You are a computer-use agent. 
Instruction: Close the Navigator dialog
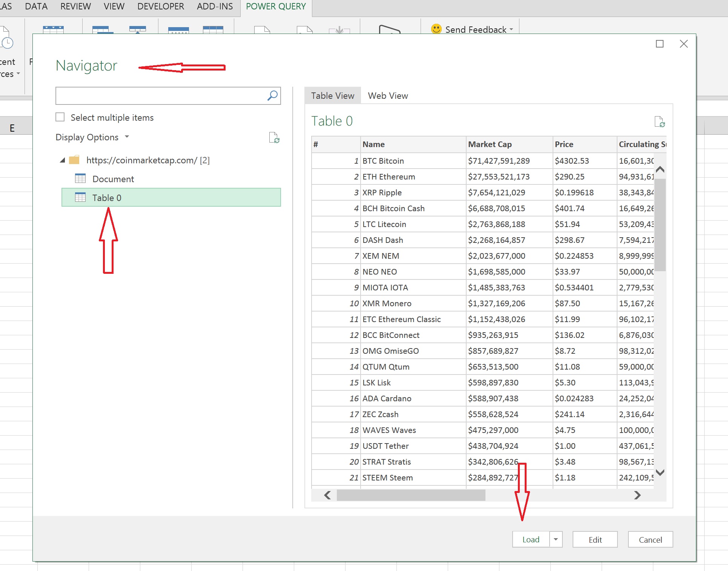[x=684, y=44]
